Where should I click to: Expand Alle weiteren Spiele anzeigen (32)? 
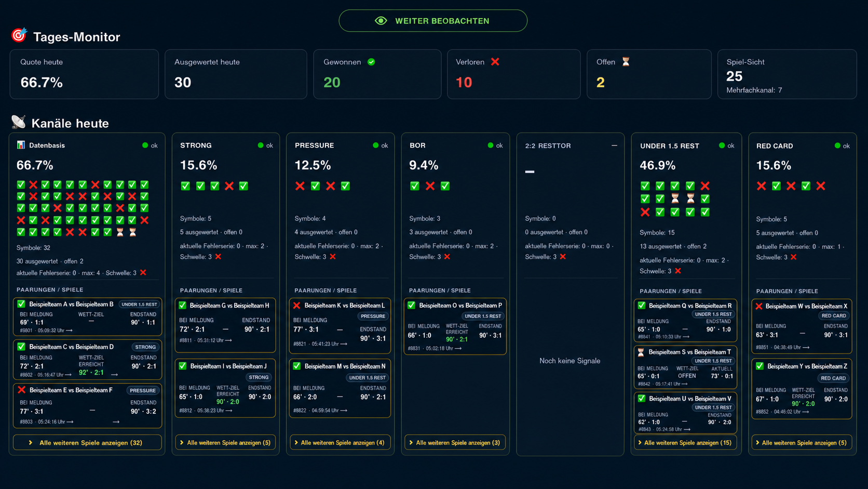87,443
